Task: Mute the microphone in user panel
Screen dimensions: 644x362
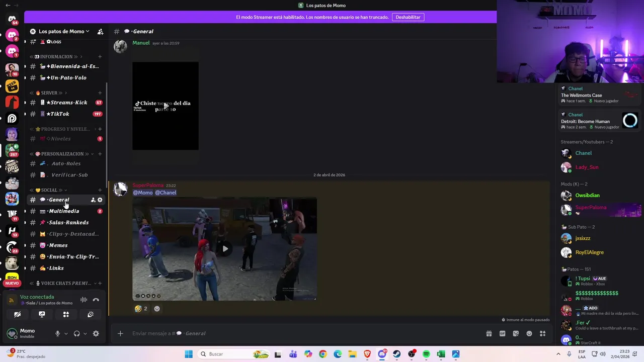Action: click(x=57, y=333)
